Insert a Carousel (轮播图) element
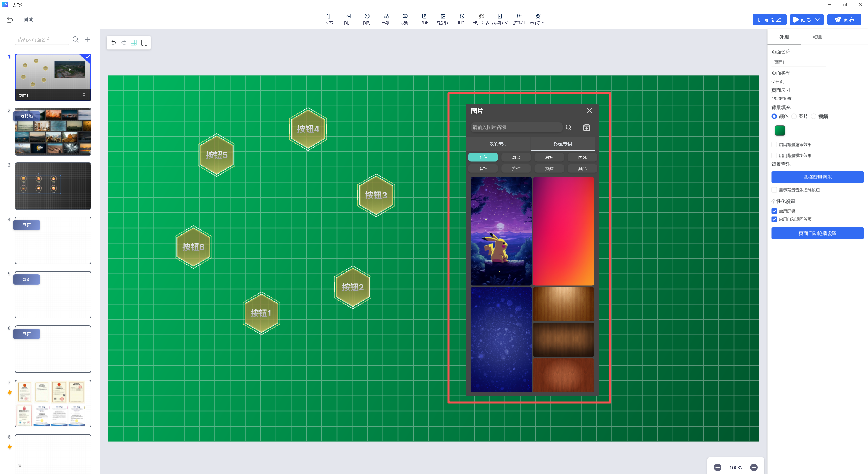This screenshot has width=868, height=474. click(x=443, y=19)
